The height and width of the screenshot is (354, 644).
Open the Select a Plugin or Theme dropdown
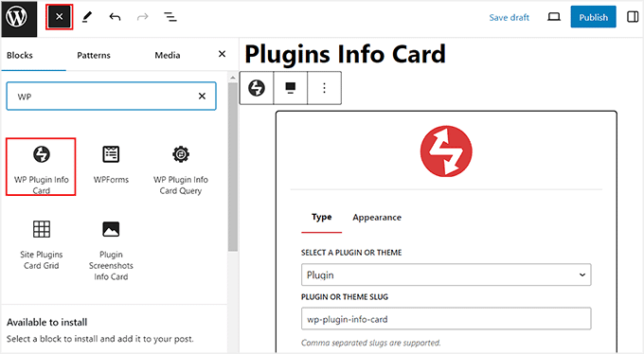(446, 274)
